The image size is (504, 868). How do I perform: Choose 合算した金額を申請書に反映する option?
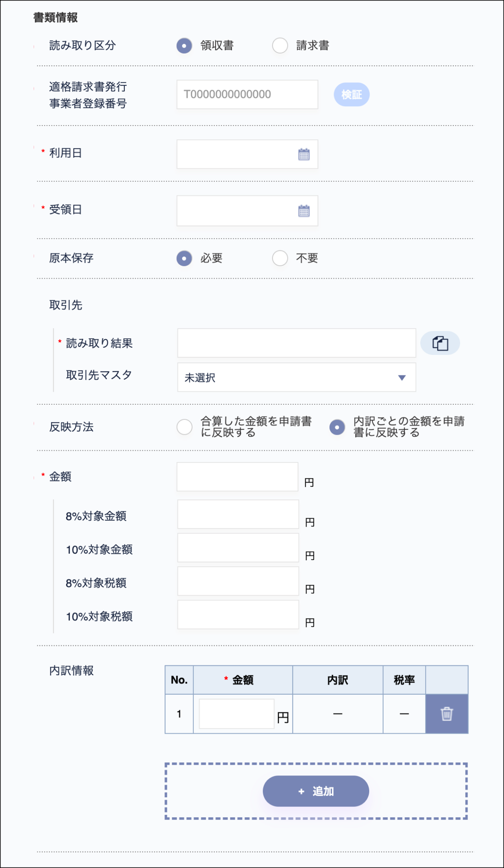[x=184, y=428]
